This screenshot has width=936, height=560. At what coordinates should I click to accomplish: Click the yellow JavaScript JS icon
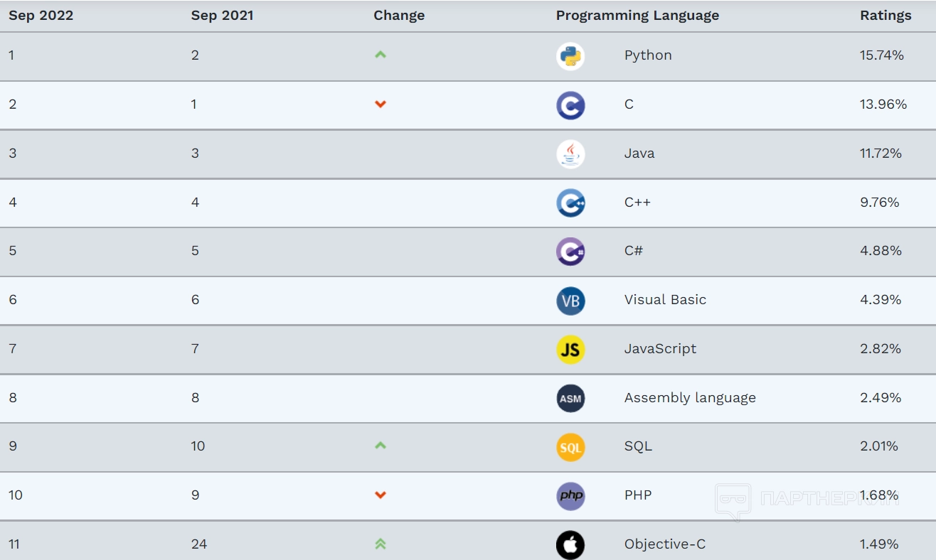570,349
